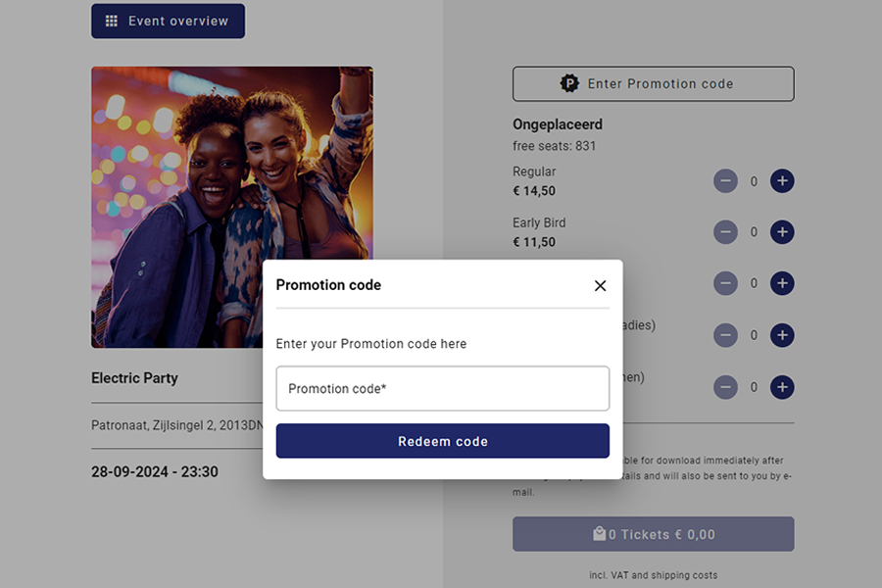Add a ticket in the Ladies row

click(781, 335)
